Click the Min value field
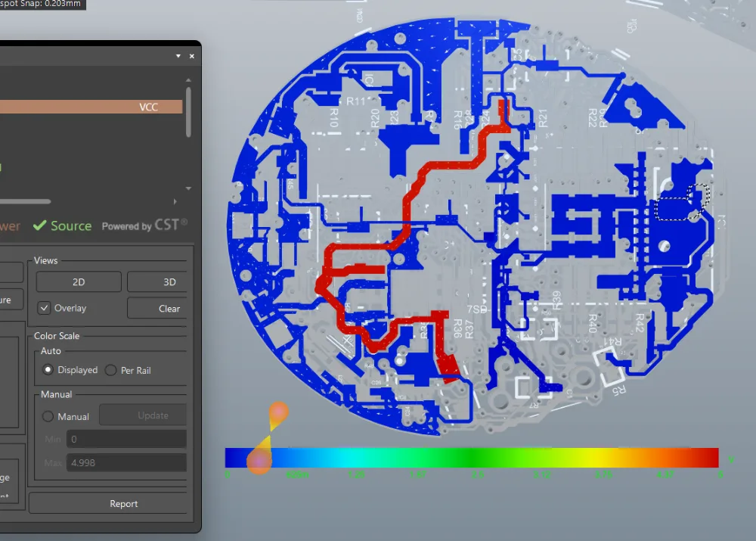Viewport: 756px width, 541px height. point(126,439)
